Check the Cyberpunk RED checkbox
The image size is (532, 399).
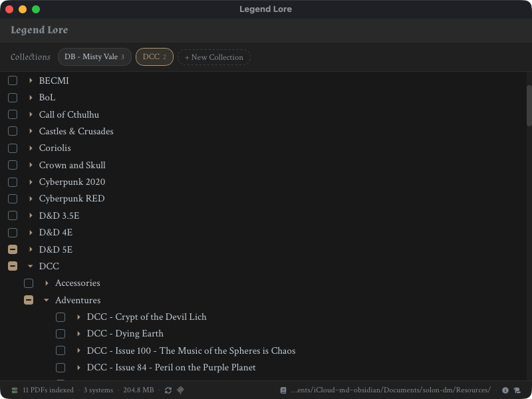(x=13, y=198)
